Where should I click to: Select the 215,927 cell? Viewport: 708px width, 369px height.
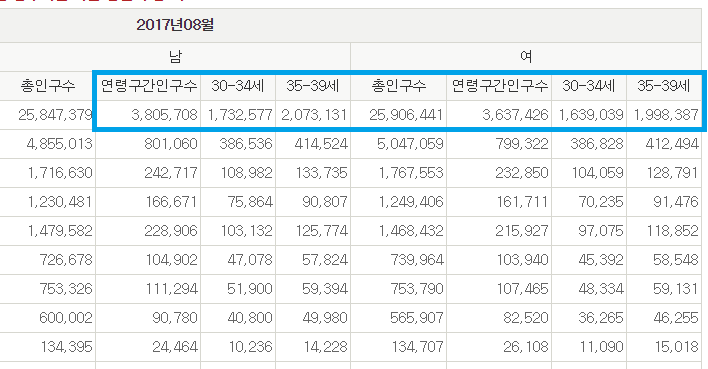pyautogui.click(x=499, y=231)
